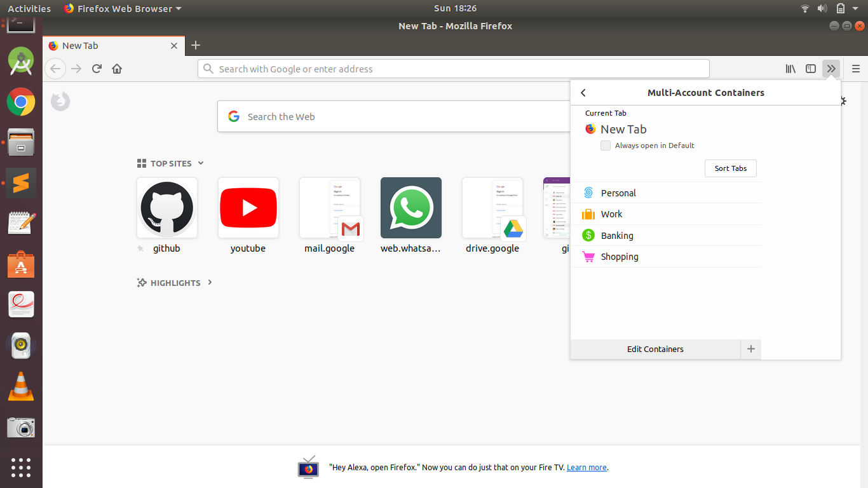The image size is (868, 488).
Task: Expand the HIGHLIGHTS section
Action: click(210, 283)
